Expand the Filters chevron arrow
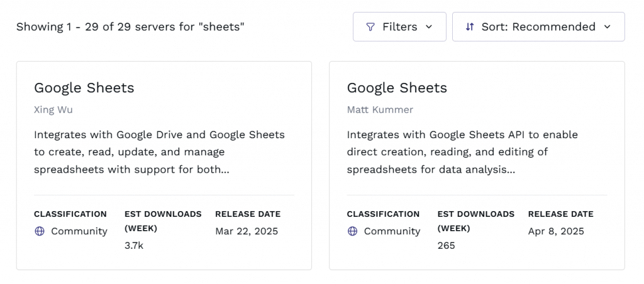Screen dimensions: 644x284 pos(429,27)
